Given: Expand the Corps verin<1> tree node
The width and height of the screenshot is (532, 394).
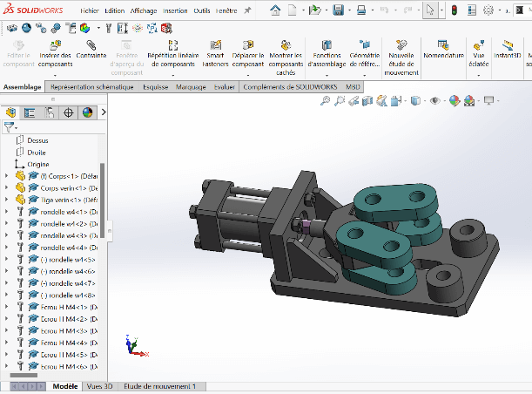Looking at the screenshot, I should tap(7, 187).
